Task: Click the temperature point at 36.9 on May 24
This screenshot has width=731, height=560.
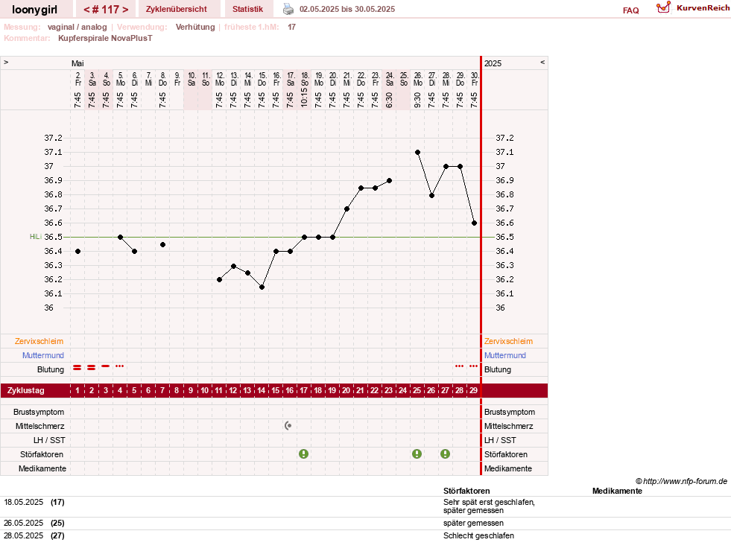Action: (x=389, y=180)
